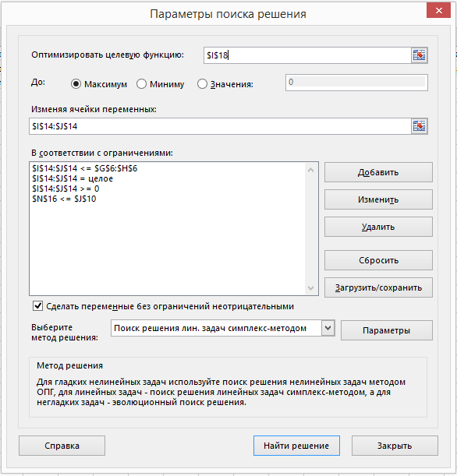Click the Загрузить/сохранить button
The height and width of the screenshot is (476, 457).
[378, 287]
